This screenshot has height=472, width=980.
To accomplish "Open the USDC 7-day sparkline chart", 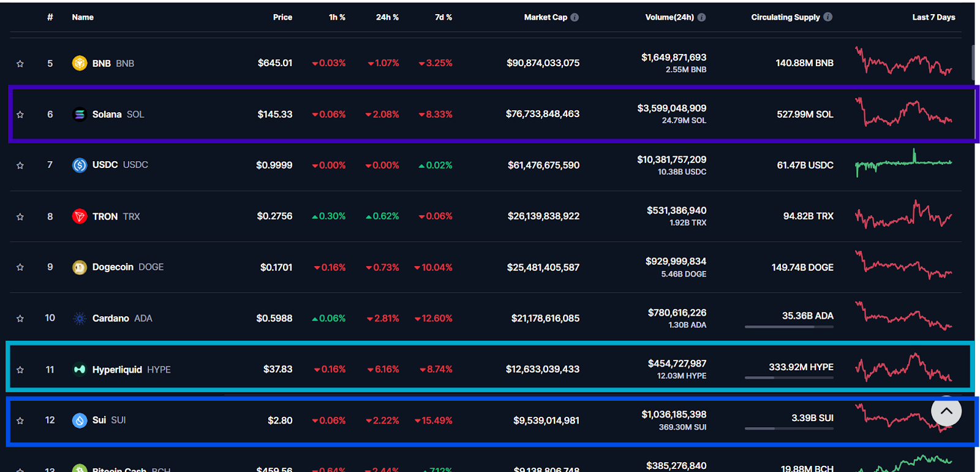I will click(903, 163).
